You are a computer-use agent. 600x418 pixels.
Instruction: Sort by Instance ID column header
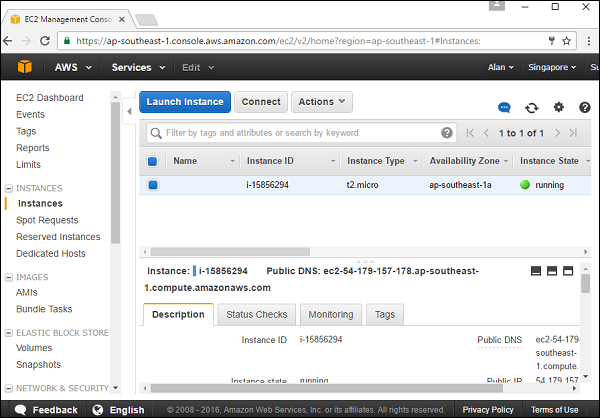tap(270, 161)
